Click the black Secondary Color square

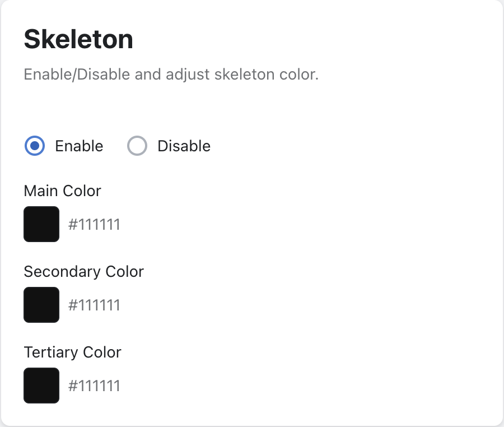[41, 304]
